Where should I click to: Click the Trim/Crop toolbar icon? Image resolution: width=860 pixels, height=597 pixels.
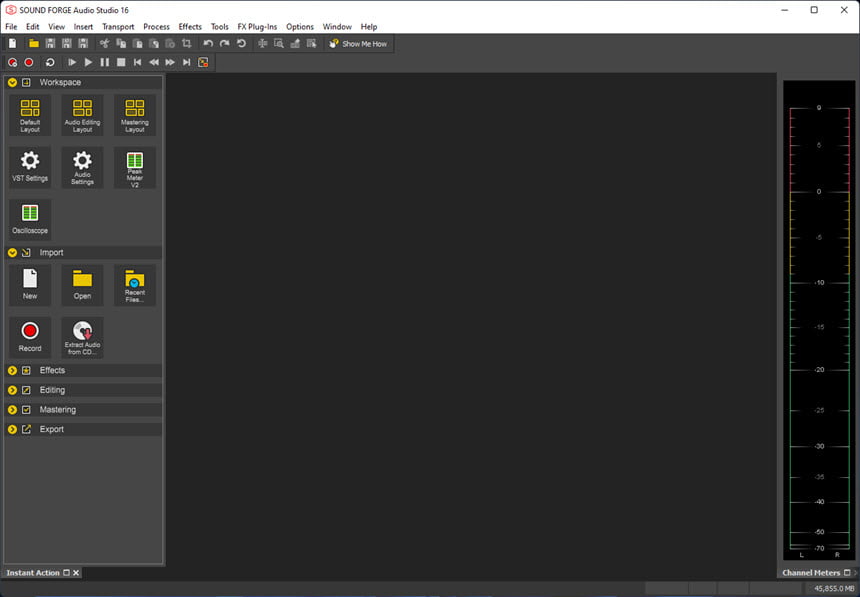pos(186,43)
